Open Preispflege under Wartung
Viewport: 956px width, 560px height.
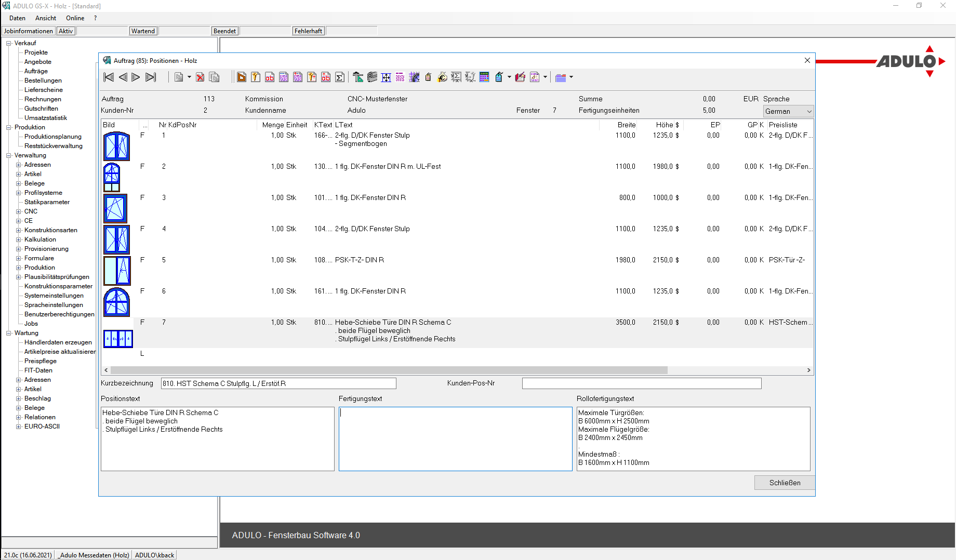click(x=41, y=361)
